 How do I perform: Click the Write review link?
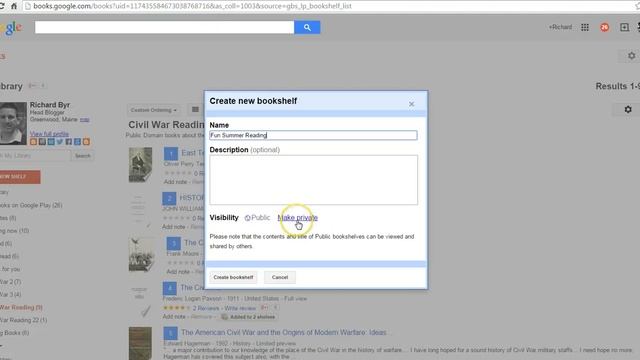click(240, 308)
